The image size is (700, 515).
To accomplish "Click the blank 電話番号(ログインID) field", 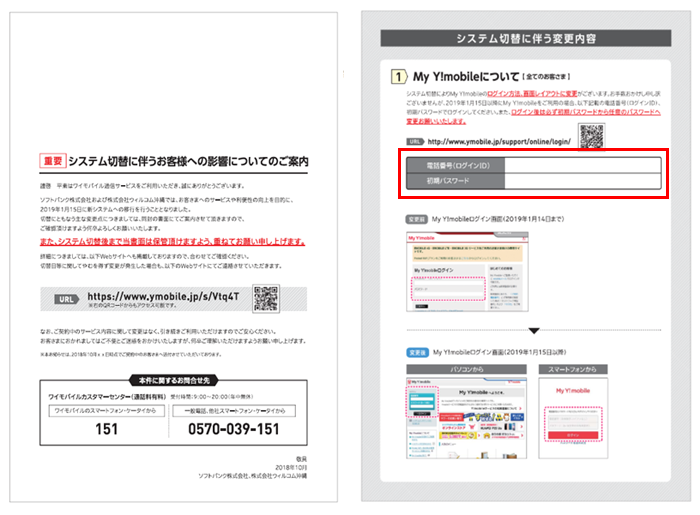I will [x=582, y=165].
